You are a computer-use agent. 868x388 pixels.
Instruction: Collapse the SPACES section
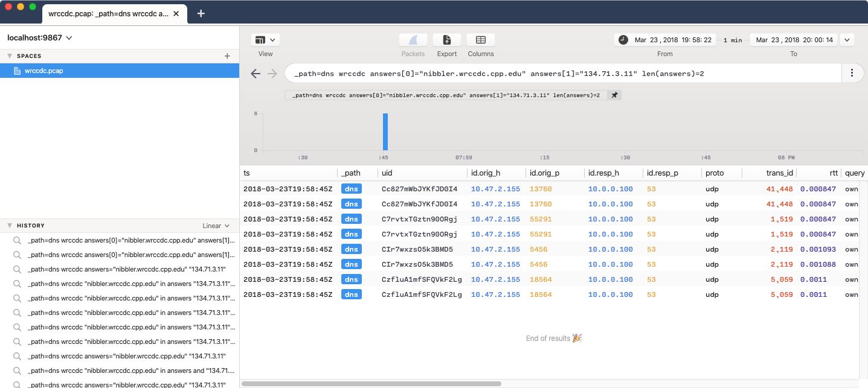pos(10,56)
